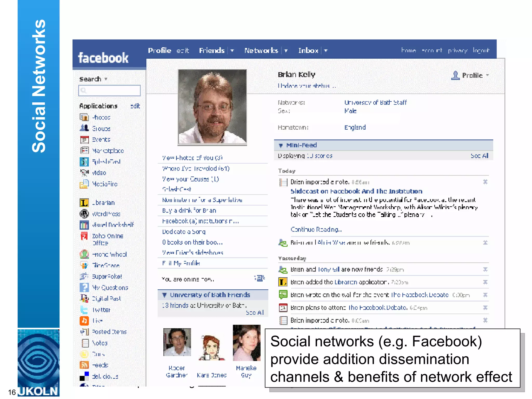Viewport: 532px width, 399px height.
Task: Open 'Buy a drink for Brian' link
Action: 189,210
